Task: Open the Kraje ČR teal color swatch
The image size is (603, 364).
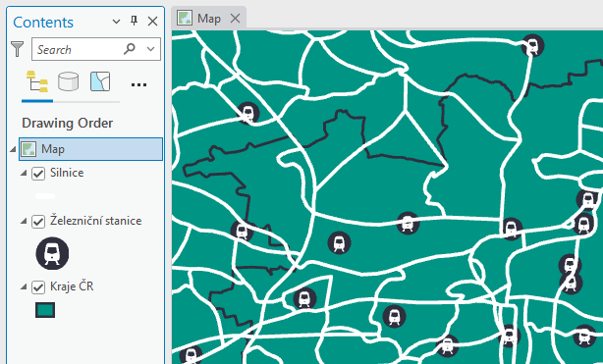Action: pyautogui.click(x=45, y=310)
